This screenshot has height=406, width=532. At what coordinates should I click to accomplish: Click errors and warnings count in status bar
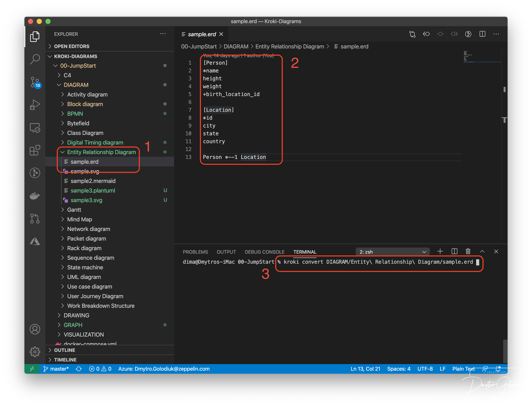[x=100, y=369]
